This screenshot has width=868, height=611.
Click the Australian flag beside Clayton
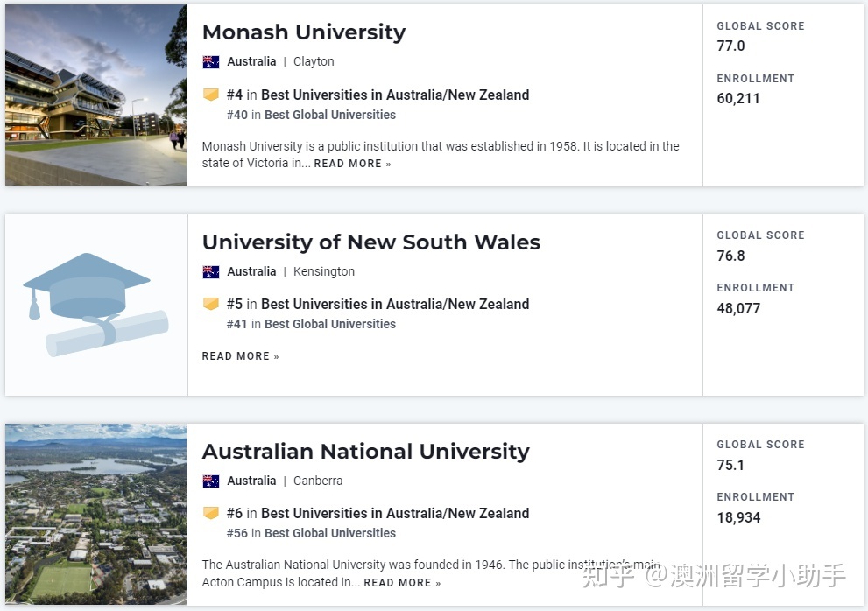tap(211, 61)
